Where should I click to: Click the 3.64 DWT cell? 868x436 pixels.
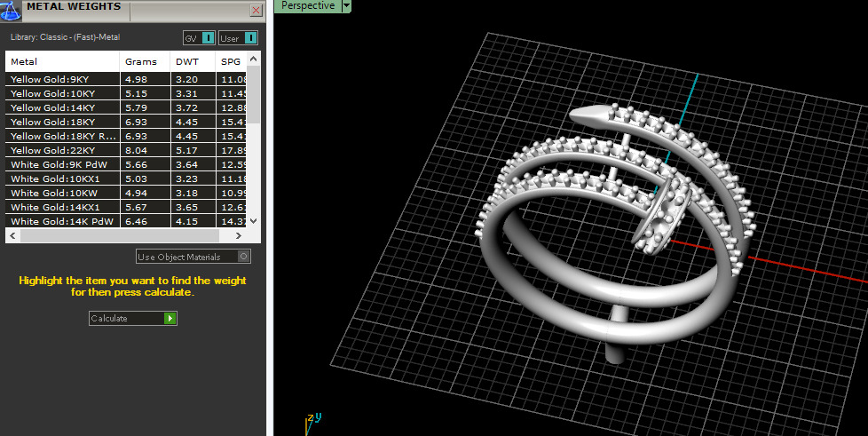[x=193, y=164]
